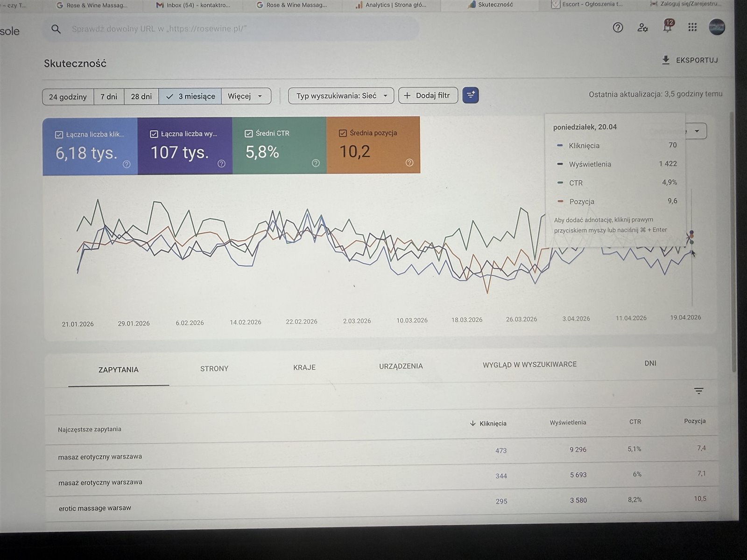The height and width of the screenshot is (560, 747).
Task: Click the Dodaj filtr button
Action: coord(428,95)
